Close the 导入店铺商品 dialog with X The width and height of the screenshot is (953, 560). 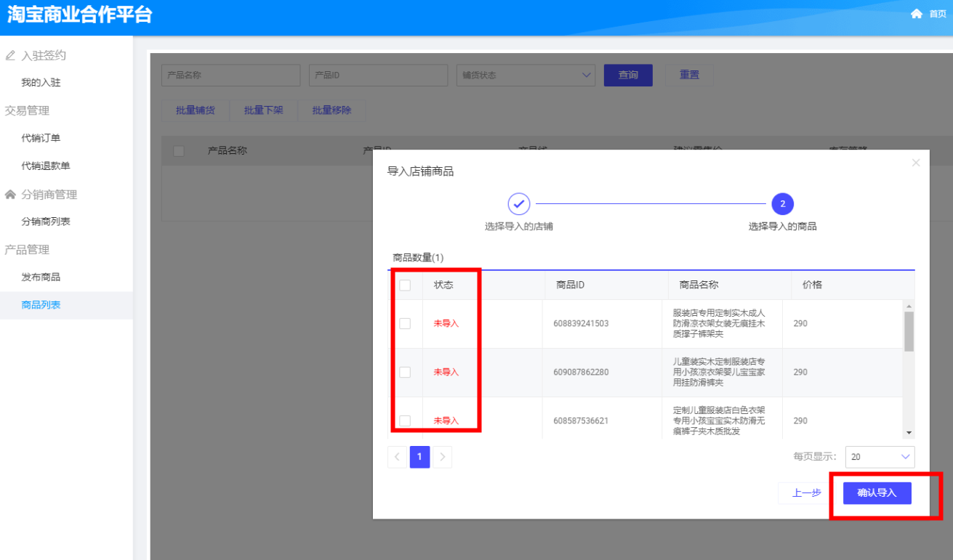916,163
